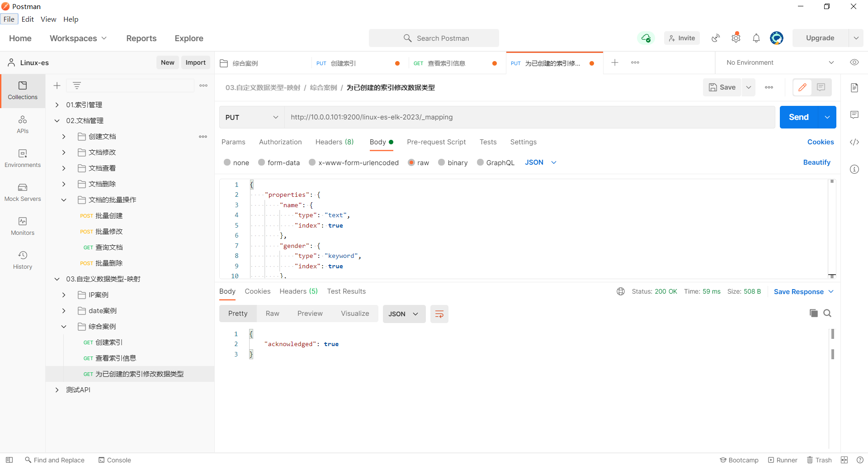Screen dimensions: 868x466
Task: Select the GraphQL body type
Action: pyautogui.click(x=495, y=162)
